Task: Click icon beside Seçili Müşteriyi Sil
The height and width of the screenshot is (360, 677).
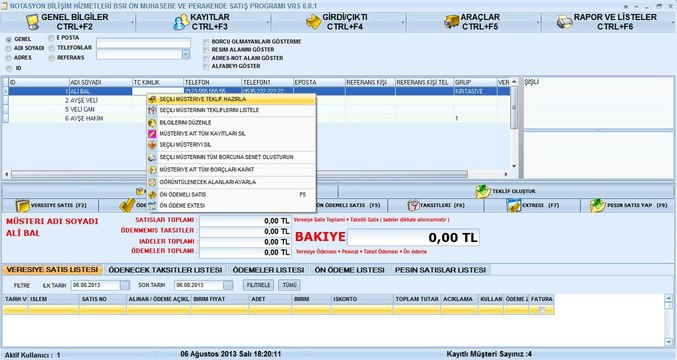Action: pos(152,145)
